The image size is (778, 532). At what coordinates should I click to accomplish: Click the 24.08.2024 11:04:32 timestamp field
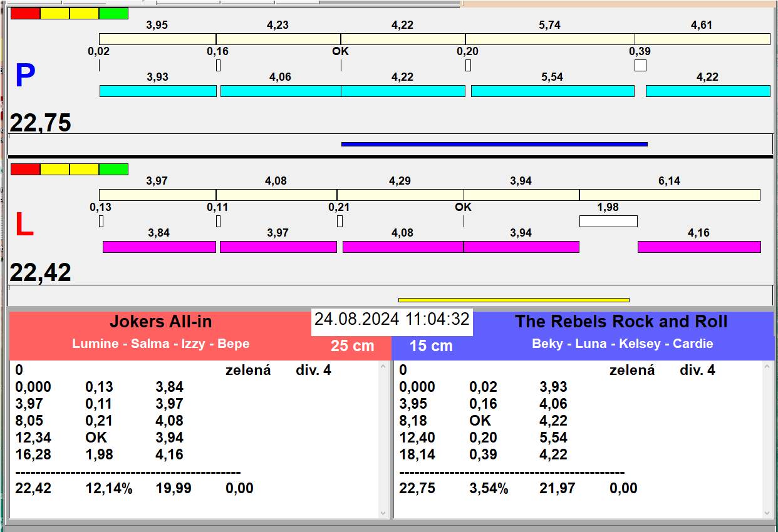pyautogui.click(x=392, y=319)
